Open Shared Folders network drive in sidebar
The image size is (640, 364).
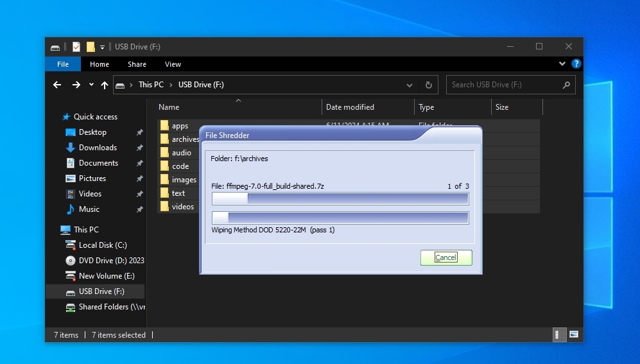[112, 307]
